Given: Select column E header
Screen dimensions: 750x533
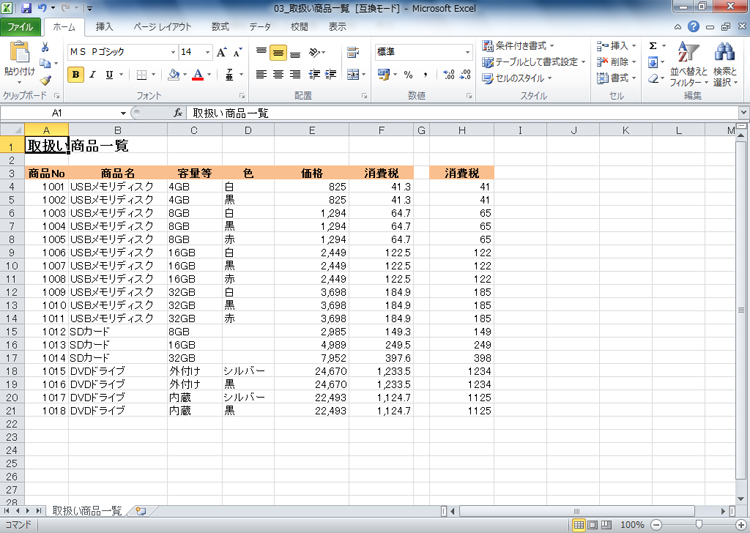Looking at the screenshot, I should pos(311,130).
